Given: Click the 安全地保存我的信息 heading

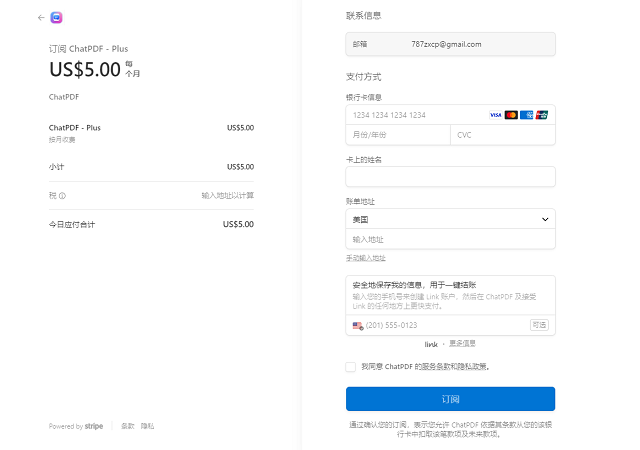Looking at the screenshot, I should [x=414, y=285].
